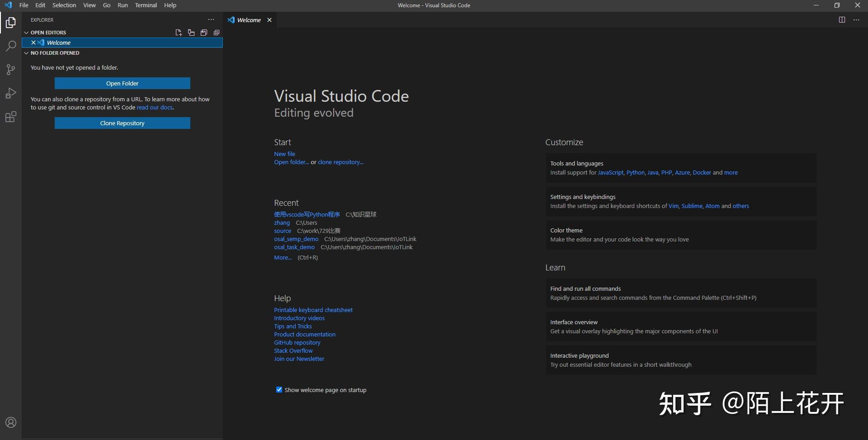
Task: Open the osal_semp_demo recent folder
Action: [296, 239]
